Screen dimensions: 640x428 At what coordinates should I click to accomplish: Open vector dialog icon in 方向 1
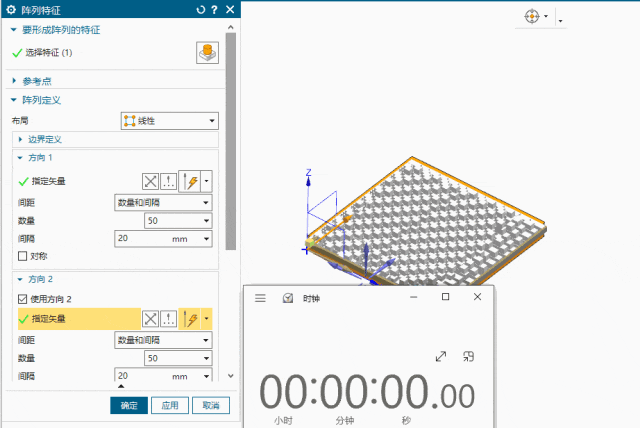coord(169,181)
